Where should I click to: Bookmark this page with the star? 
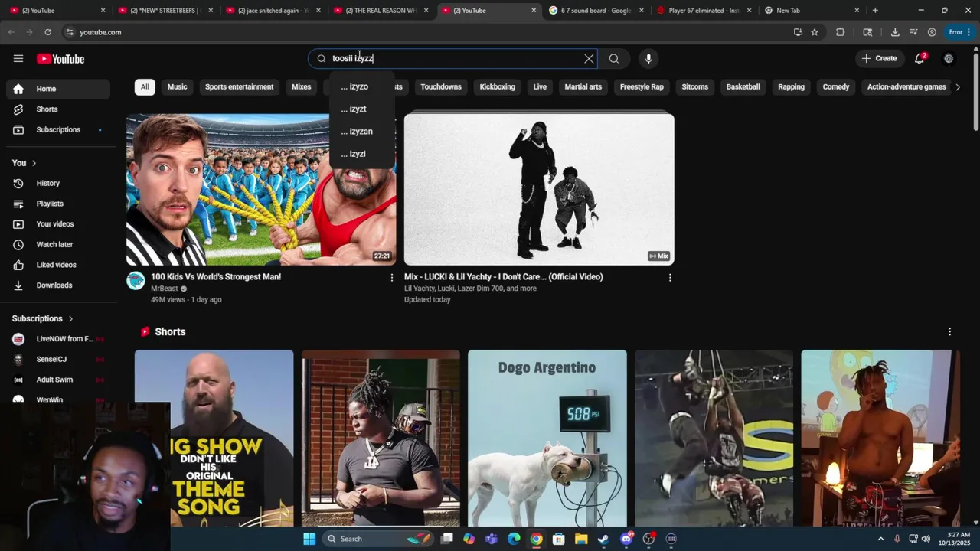(x=815, y=32)
